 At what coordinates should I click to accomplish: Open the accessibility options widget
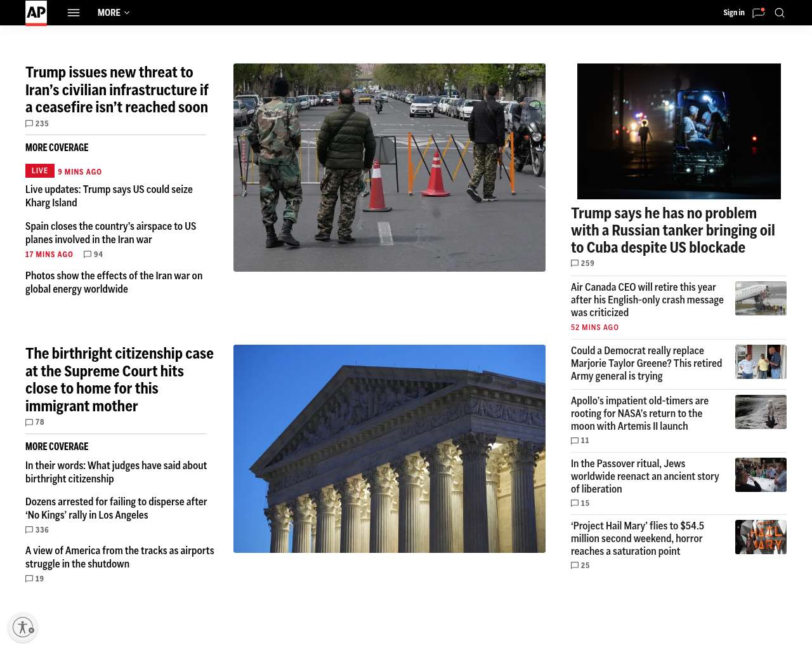point(23,627)
